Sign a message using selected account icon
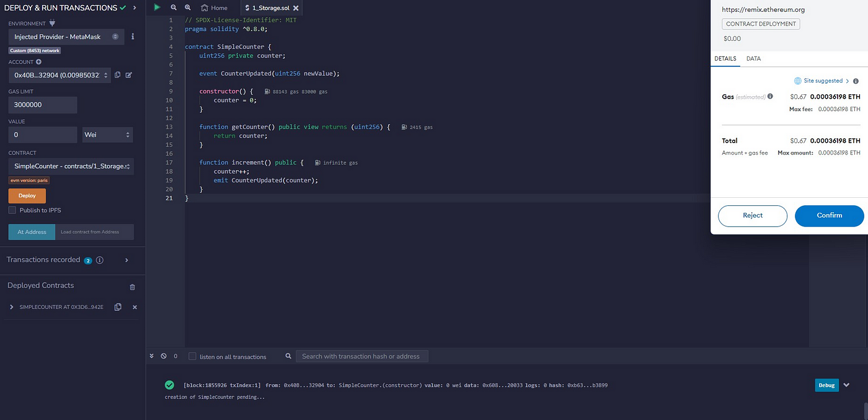Viewport: 868px width, 420px height. coord(129,75)
